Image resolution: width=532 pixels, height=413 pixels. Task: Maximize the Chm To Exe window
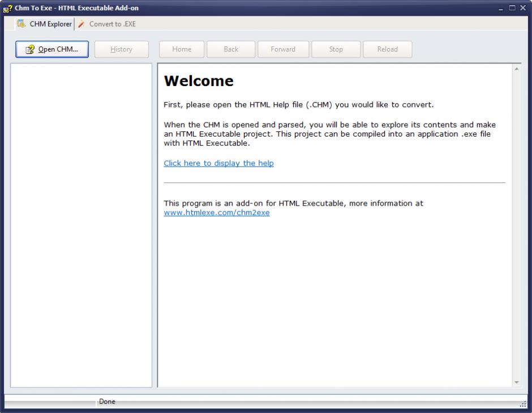tap(512, 8)
